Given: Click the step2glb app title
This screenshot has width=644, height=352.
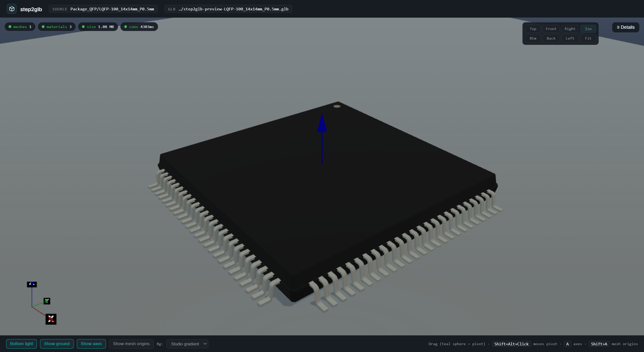Looking at the screenshot, I should [x=31, y=9].
